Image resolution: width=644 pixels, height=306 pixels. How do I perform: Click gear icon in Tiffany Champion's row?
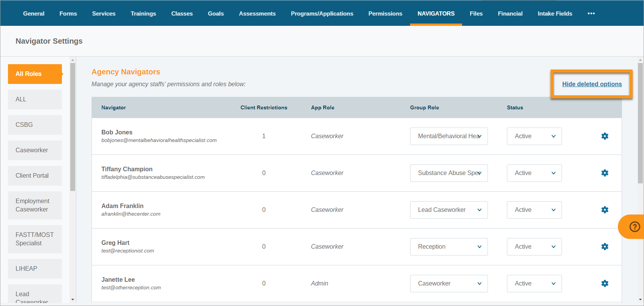pos(605,173)
